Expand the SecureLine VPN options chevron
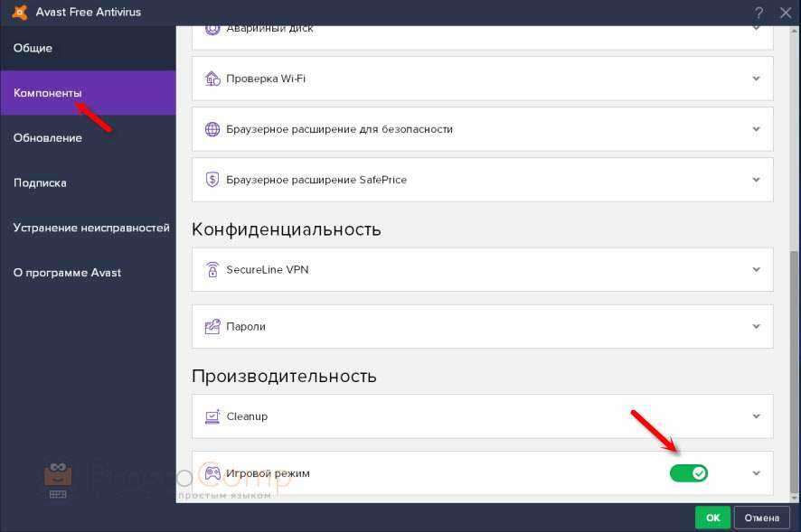Viewport: 801px width, 532px height. click(756, 269)
